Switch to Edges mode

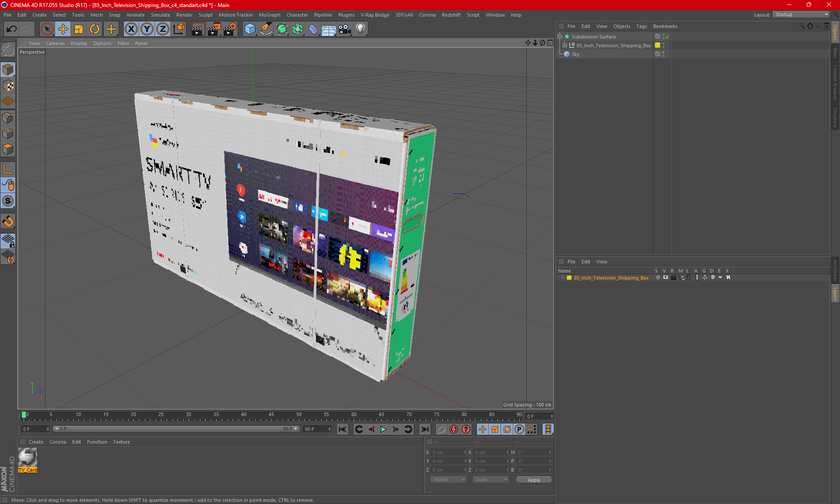pos(8,133)
